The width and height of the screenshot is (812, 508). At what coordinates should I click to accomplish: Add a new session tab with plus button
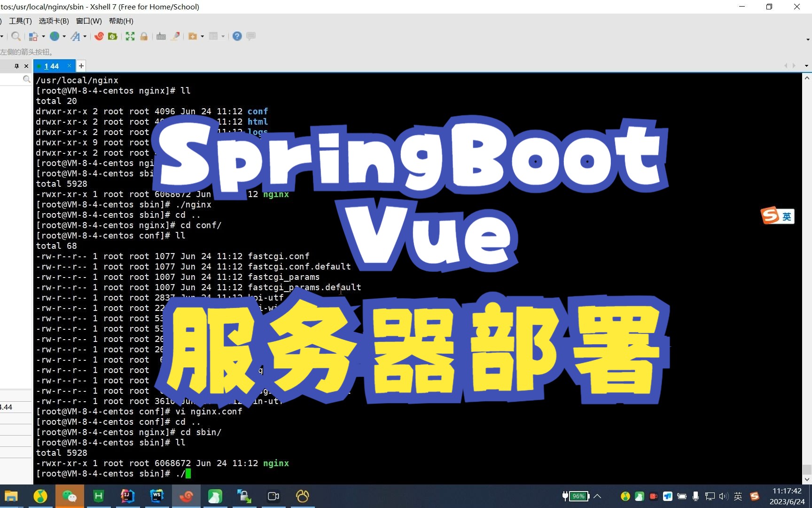[x=81, y=66]
